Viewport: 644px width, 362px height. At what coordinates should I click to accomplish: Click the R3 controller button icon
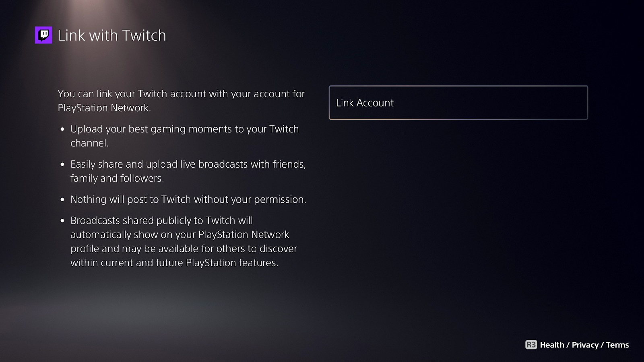pos(531,345)
